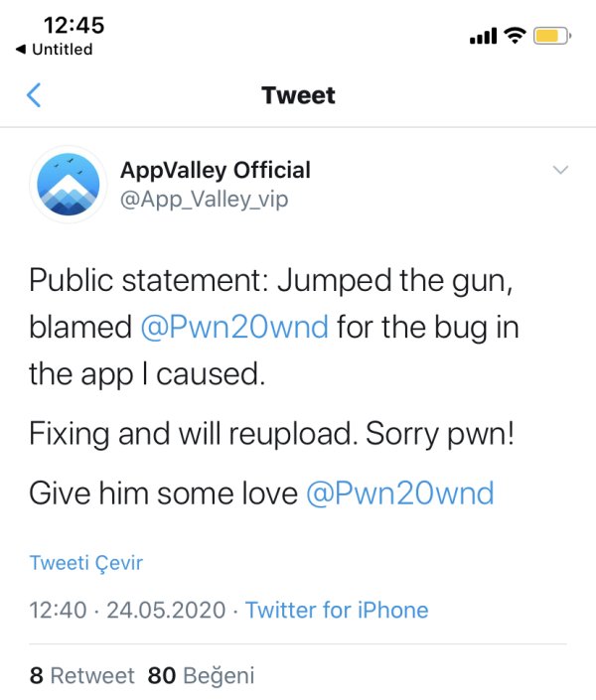
Task: Open the AppValley Official display name
Action: (215, 170)
